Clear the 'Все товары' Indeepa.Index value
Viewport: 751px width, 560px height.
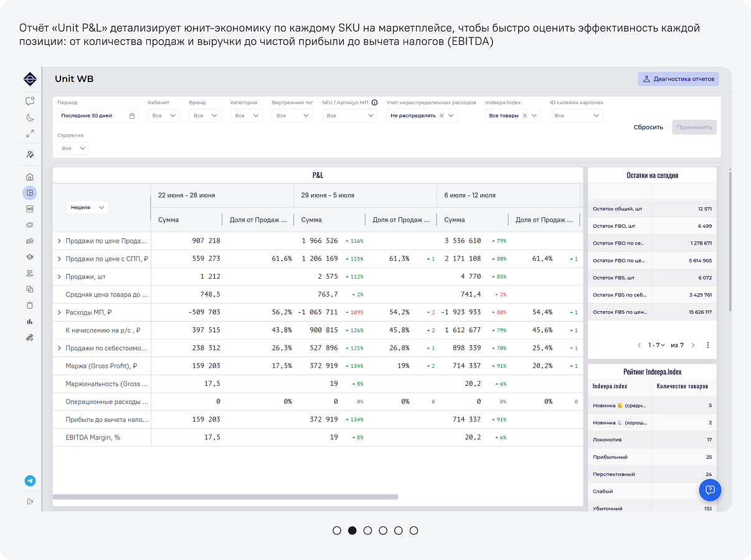tap(525, 116)
